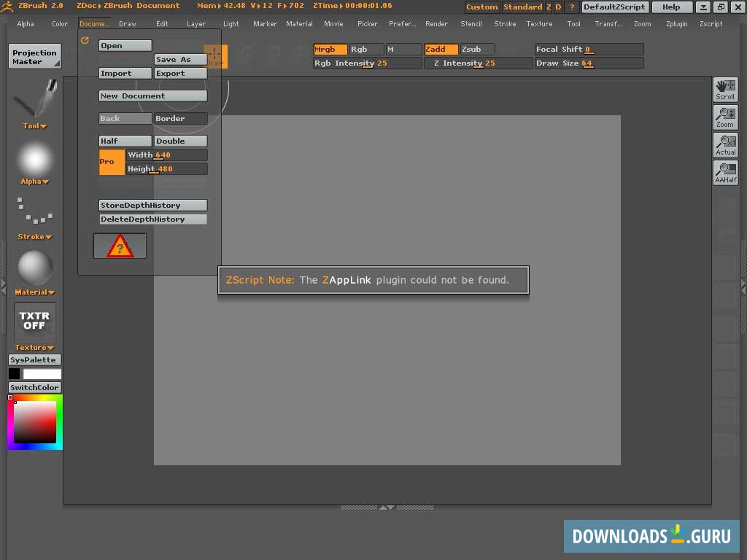Click the Draw mode icon behind palette

coord(215,57)
